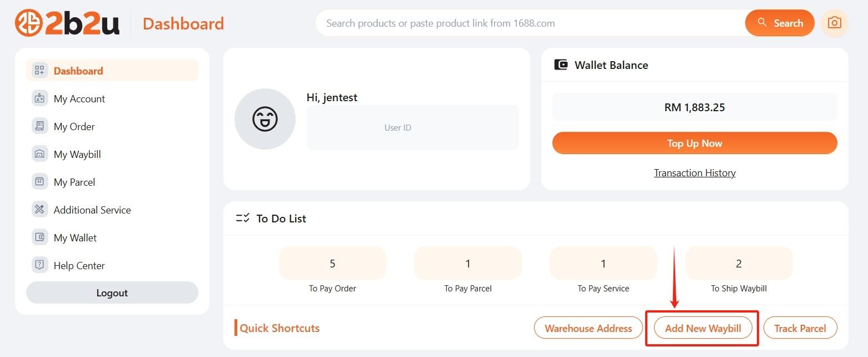The image size is (868, 357).
Task: Open image search camera icon
Action: coord(834,23)
